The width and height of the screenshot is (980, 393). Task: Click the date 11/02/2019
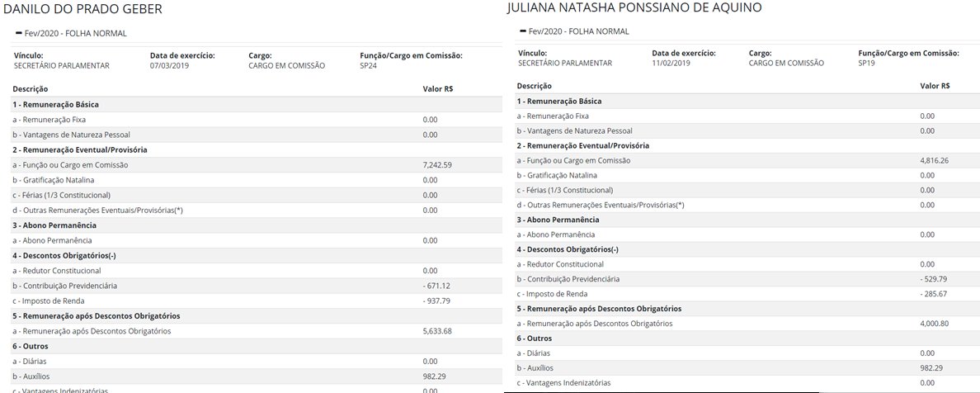[x=671, y=63]
